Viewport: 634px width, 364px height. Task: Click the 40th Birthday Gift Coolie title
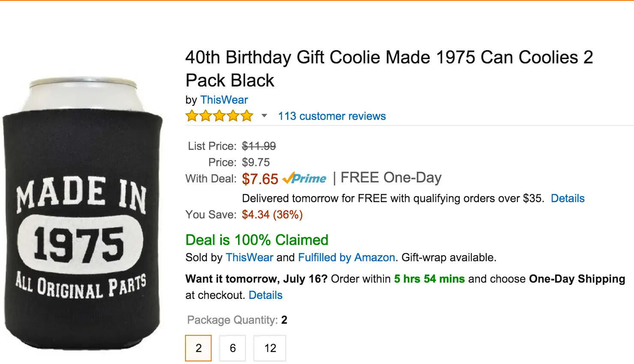(x=389, y=69)
